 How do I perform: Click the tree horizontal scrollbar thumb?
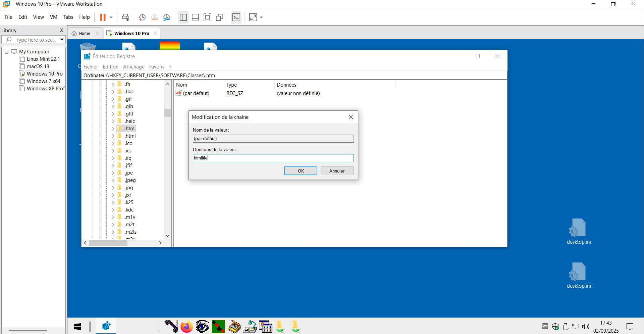point(108,243)
